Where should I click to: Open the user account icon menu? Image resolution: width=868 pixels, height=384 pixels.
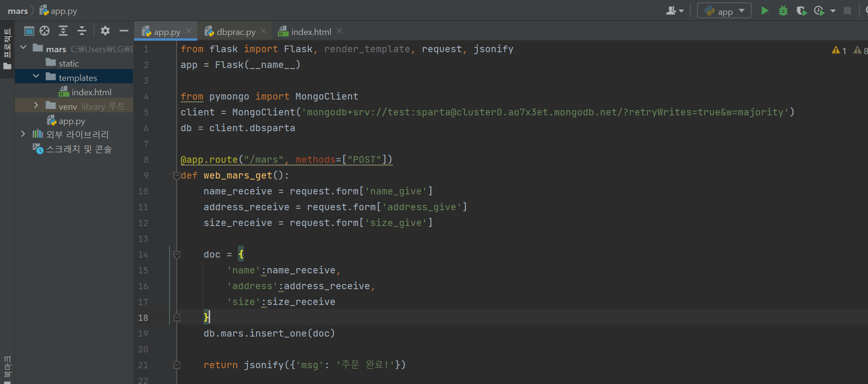click(x=675, y=11)
